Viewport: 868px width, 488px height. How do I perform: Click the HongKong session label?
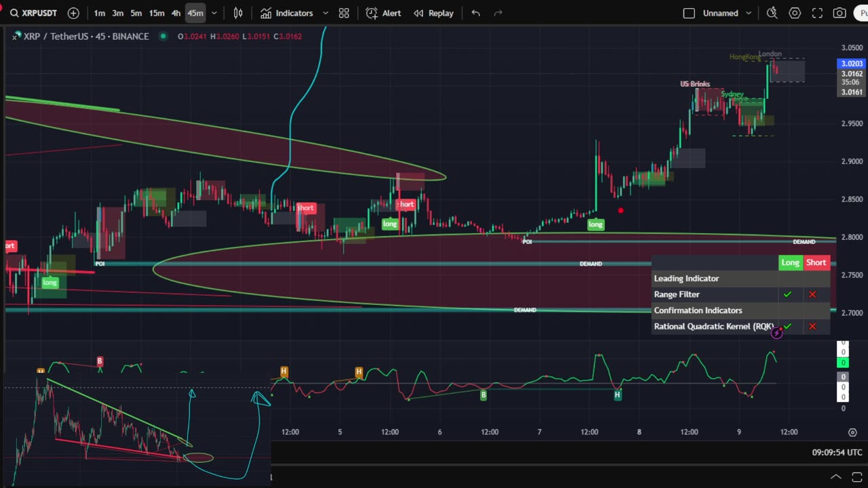745,58
